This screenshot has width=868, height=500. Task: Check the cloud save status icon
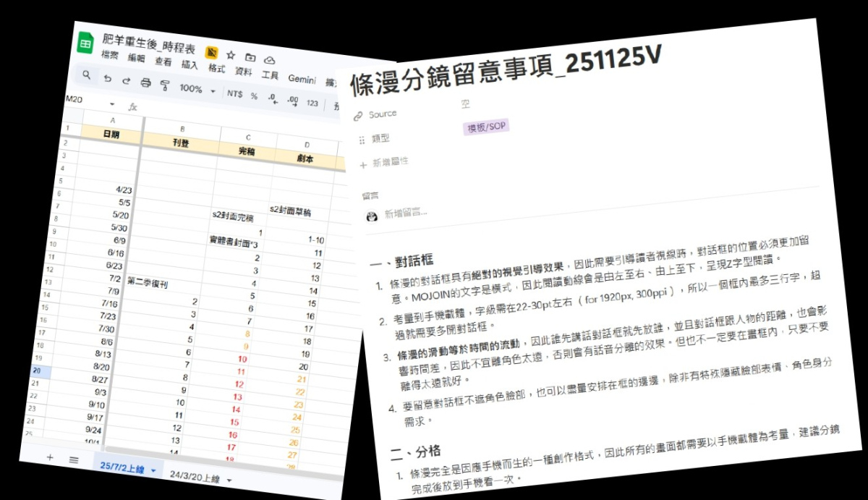(269, 59)
